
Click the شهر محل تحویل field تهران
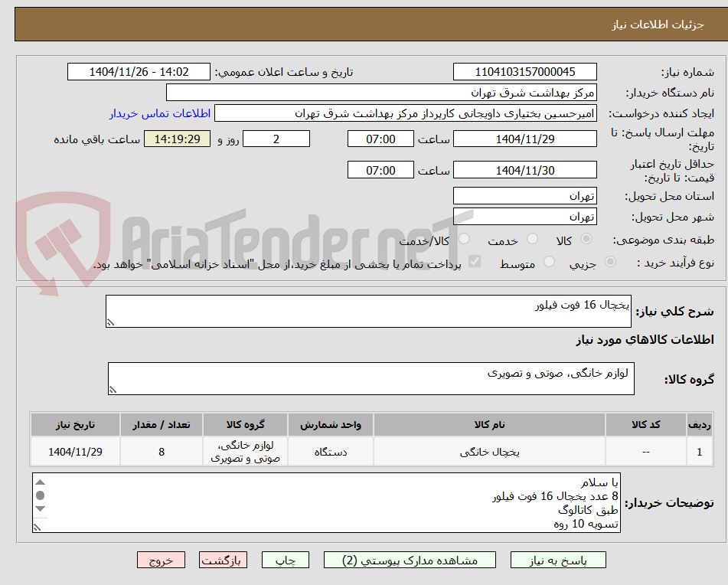(x=524, y=217)
